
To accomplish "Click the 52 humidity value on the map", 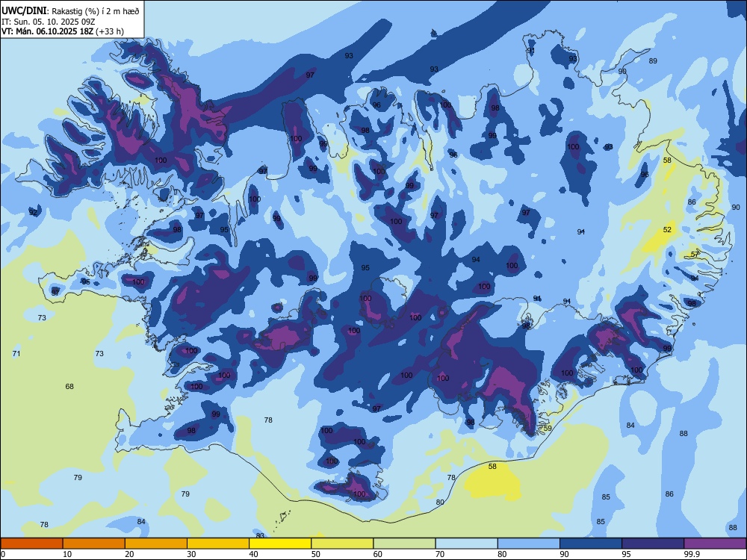I will click(x=667, y=229).
